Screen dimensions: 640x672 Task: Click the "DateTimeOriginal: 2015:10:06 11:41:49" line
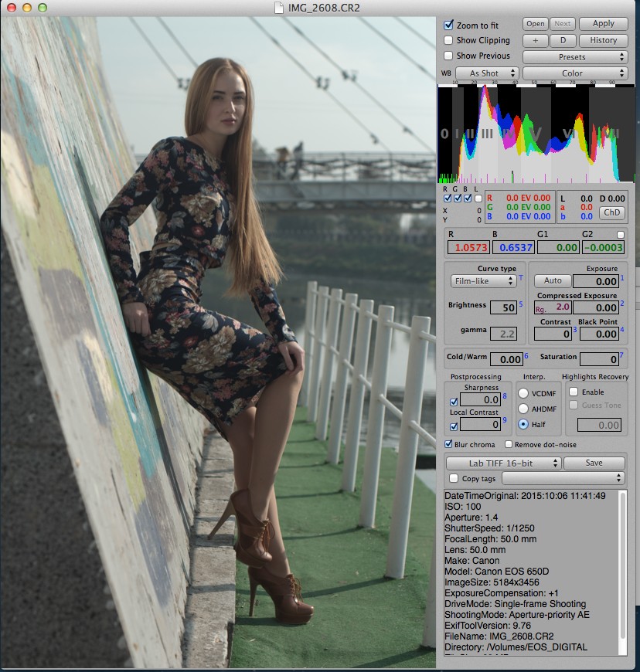tap(525, 495)
